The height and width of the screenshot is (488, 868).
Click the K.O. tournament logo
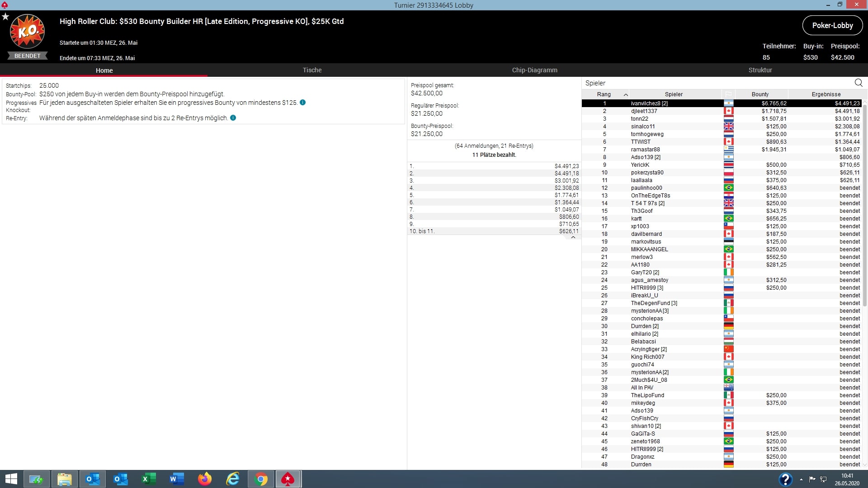click(x=27, y=32)
